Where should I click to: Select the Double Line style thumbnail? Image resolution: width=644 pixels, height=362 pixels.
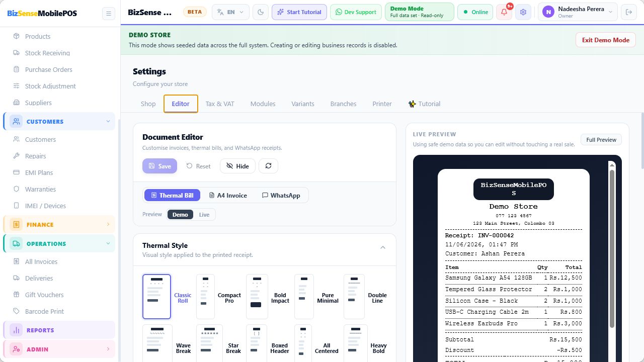point(354,297)
